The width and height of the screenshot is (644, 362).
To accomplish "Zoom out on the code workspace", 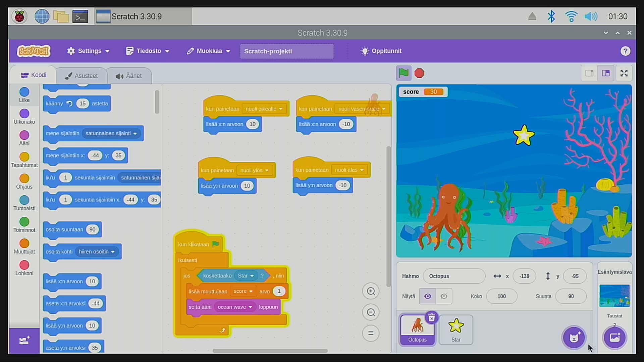I will (371, 312).
